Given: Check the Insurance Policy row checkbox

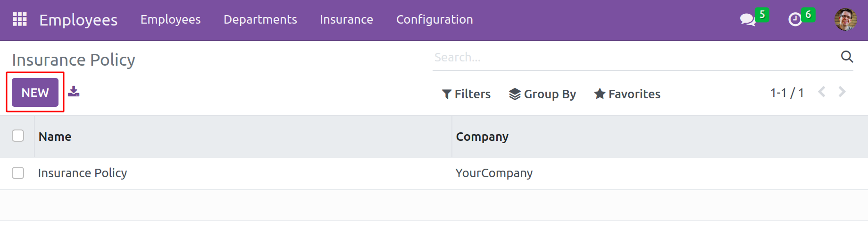Looking at the screenshot, I should [x=18, y=173].
